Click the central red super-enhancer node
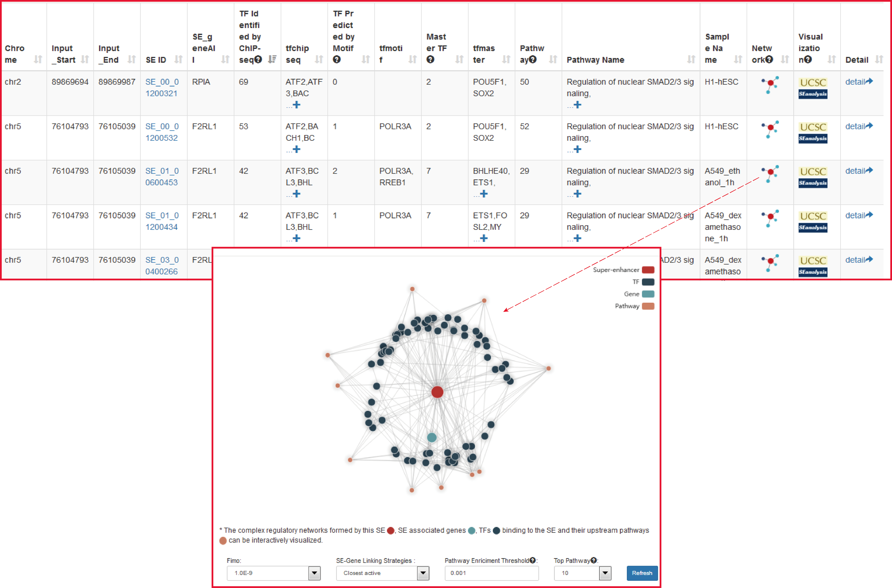Viewport: 892px width, 588px height. click(437, 392)
